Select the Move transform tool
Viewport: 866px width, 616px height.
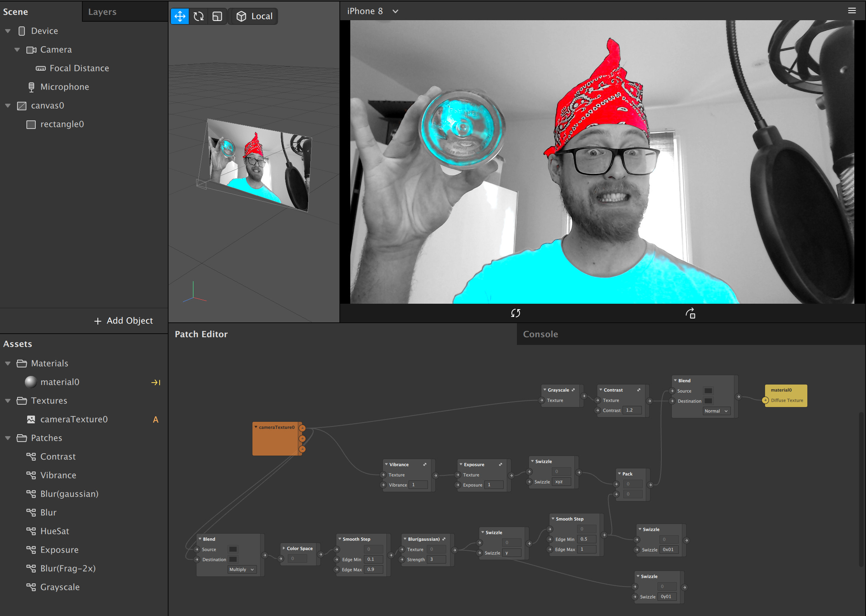[180, 16]
